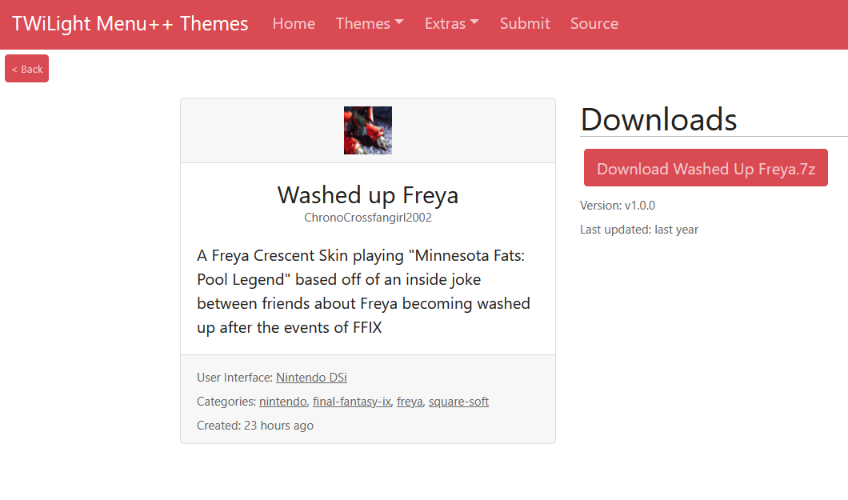This screenshot has height=500, width=848.
Task: Open the Source link in navbar
Action: click(x=594, y=24)
